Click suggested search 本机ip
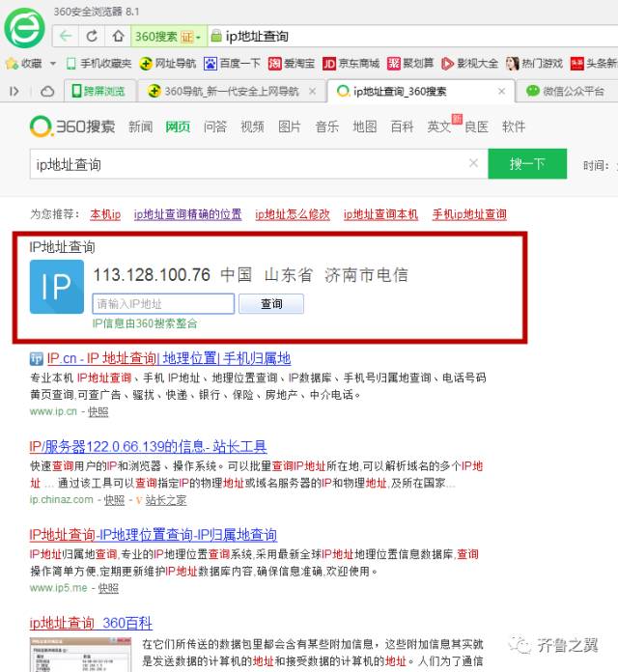 click(105, 214)
